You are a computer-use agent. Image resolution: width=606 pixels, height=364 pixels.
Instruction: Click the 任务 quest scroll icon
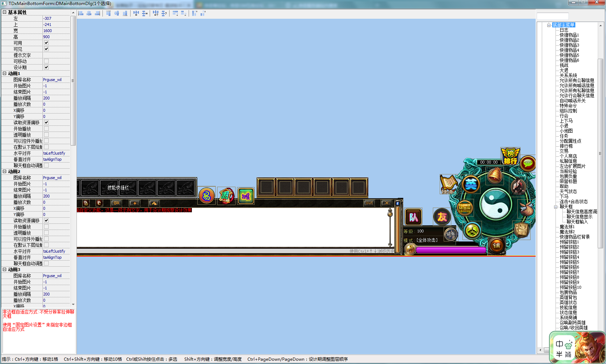448,184
